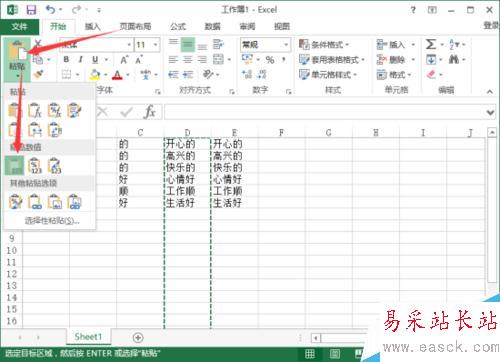Choose Formulas and Number Formatting paste option
Screen dimensions: 500x362
tap(54, 110)
